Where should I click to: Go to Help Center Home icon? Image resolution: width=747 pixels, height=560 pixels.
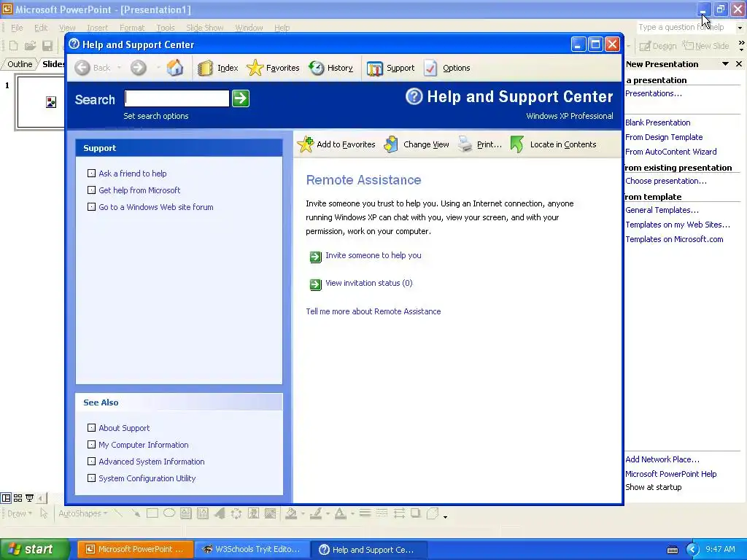[x=175, y=68]
